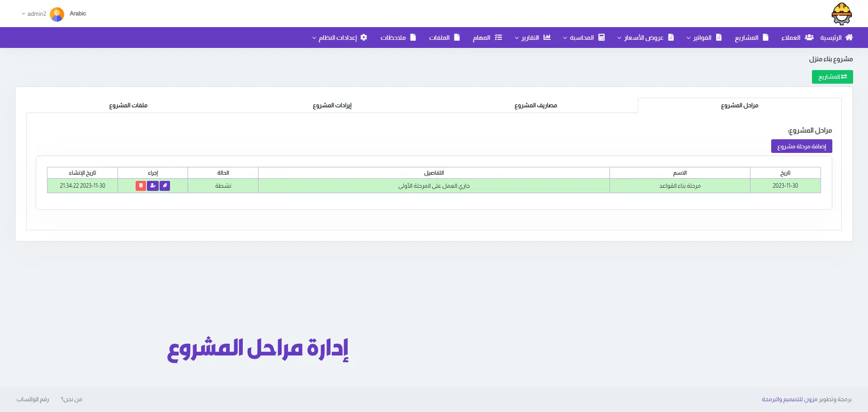Click the admin2 user avatar

[x=57, y=14]
